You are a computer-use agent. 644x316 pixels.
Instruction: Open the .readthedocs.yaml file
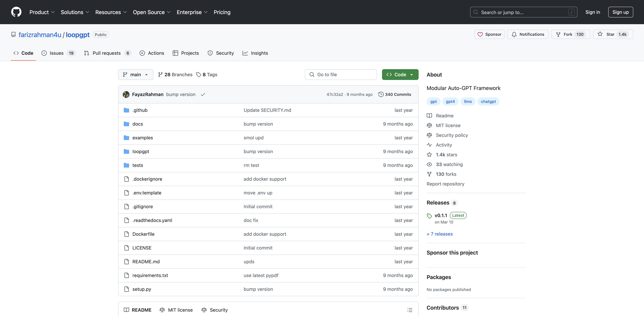click(x=152, y=220)
